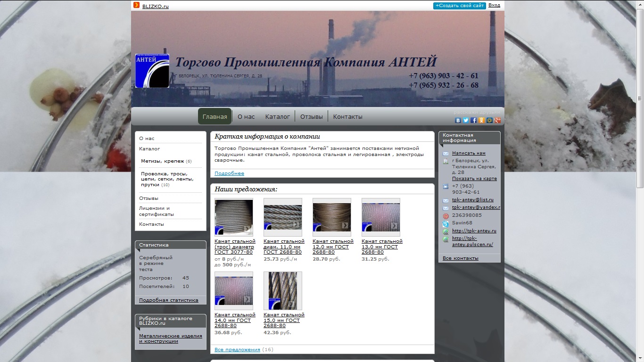
Task: Open the Главная tab
Action: (x=215, y=116)
